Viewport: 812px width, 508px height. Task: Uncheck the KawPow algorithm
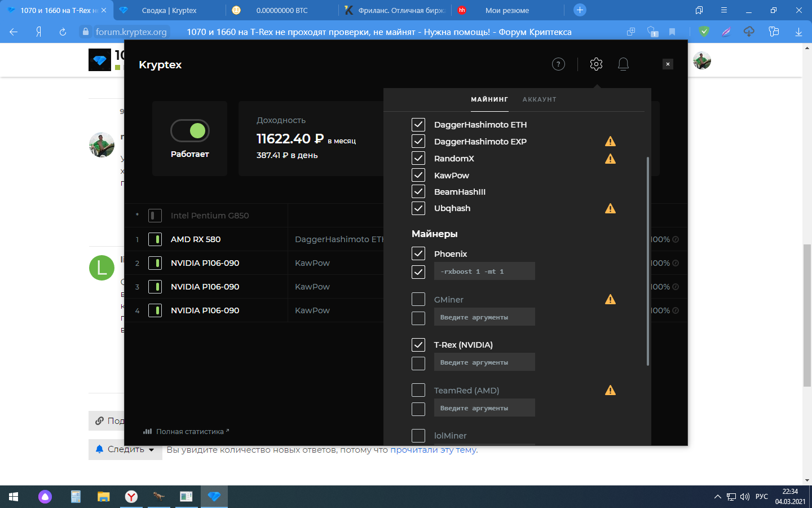pyautogui.click(x=418, y=175)
